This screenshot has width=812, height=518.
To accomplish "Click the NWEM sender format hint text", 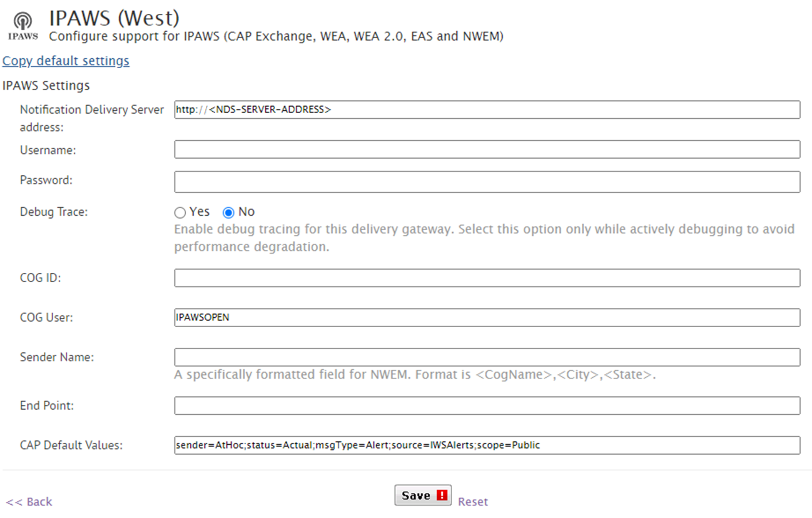I will click(415, 375).
